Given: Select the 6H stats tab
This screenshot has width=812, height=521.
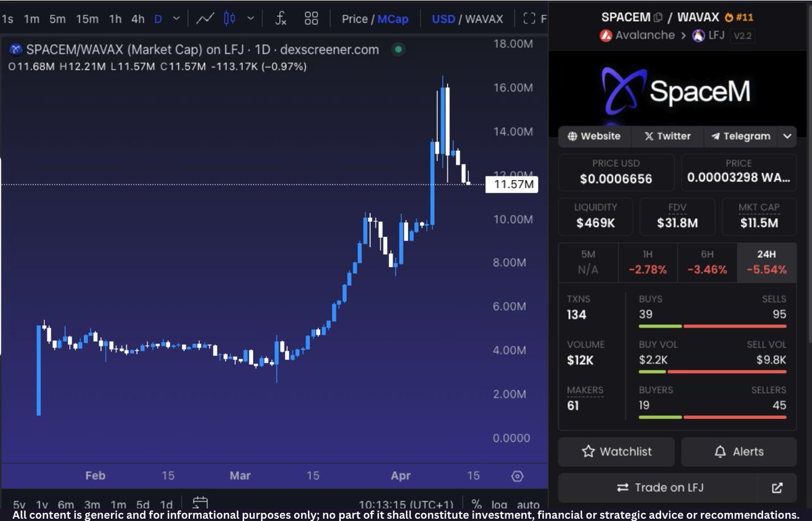Looking at the screenshot, I should (707, 263).
